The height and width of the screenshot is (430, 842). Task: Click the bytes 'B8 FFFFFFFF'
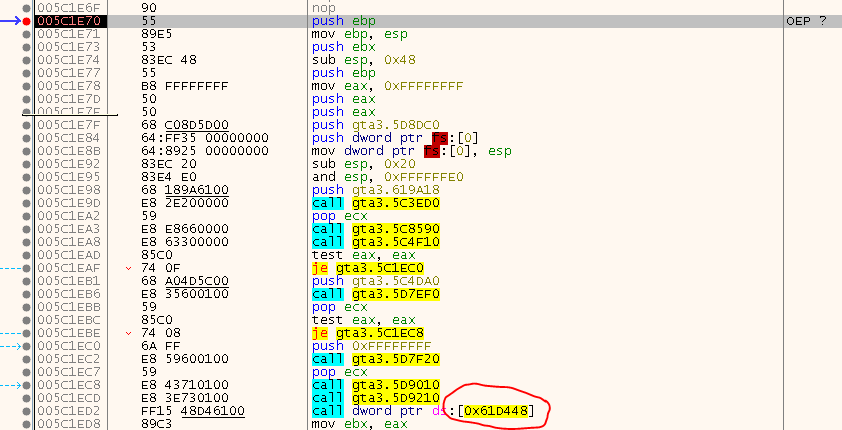(x=185, y=86)
